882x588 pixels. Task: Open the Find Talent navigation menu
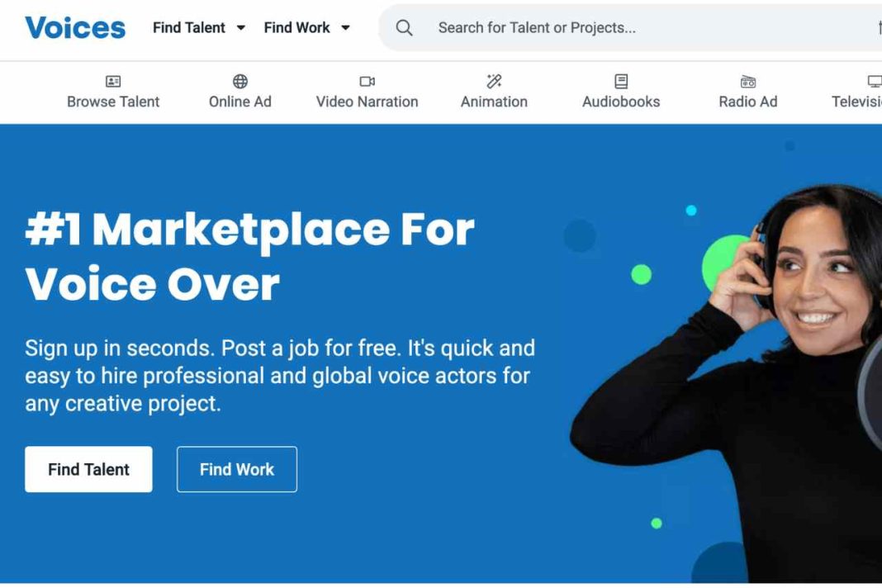(189, 28)
